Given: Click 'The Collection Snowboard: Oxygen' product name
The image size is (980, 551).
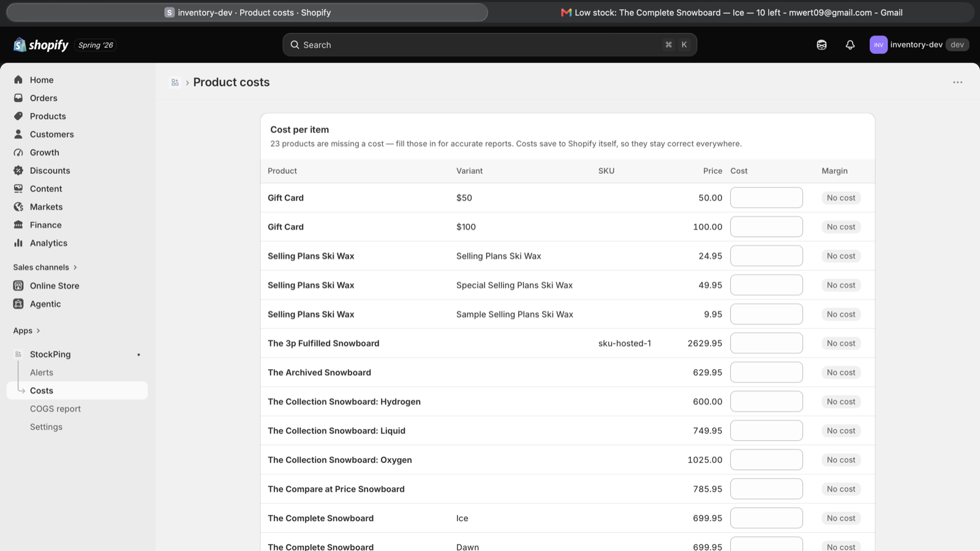Looking at the screenshot, I should tap(340, 460).
